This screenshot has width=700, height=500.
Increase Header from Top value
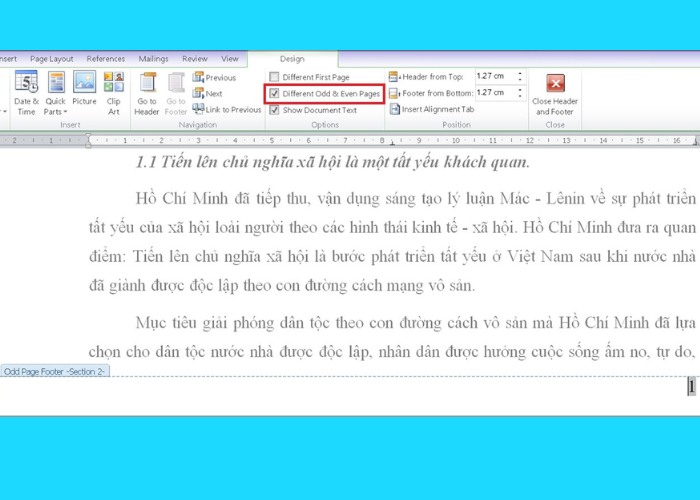click(520, 73)
